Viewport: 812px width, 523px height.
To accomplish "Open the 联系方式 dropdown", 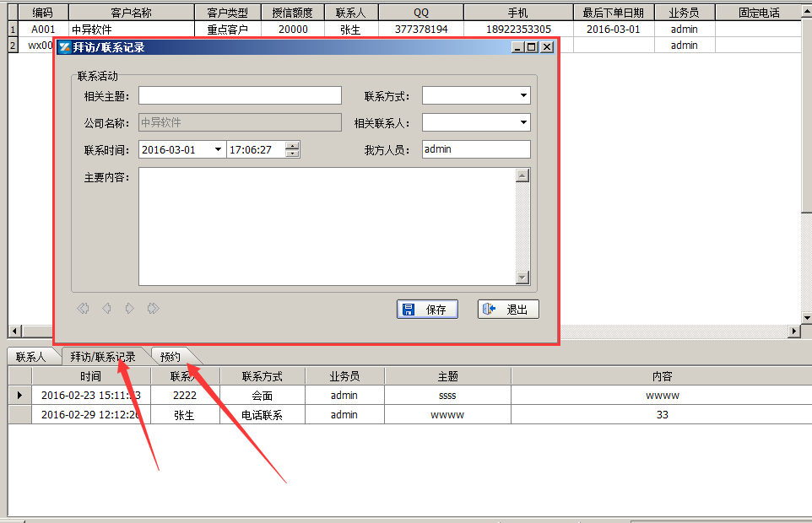I will coord(523,95).
